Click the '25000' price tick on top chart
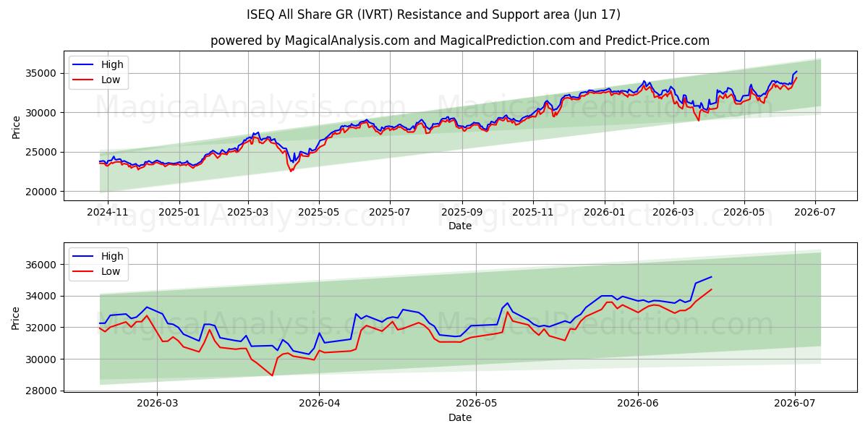This screenshot has width=868, height=434. [x=42, y=152]
